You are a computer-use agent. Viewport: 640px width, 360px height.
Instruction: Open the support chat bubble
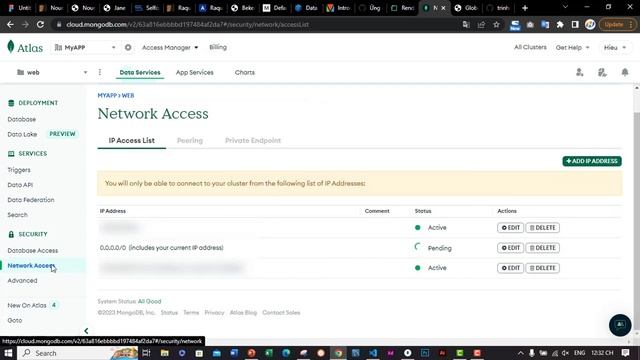coord(620,325)
